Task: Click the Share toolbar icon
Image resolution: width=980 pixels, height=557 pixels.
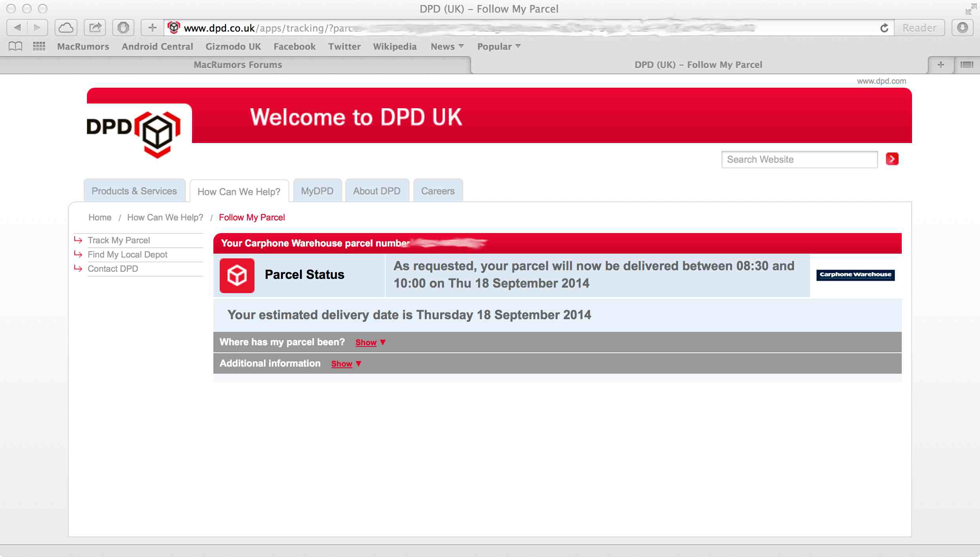Action: click(x=95, y=28)
